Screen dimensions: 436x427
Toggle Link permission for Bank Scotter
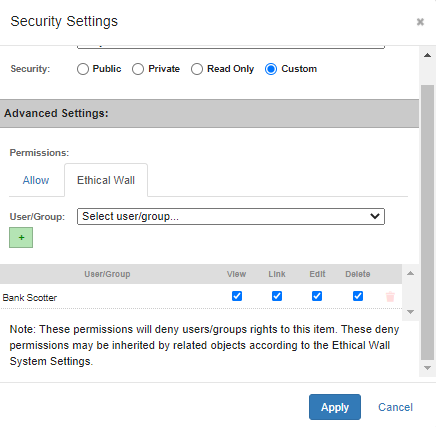(277, 296)
